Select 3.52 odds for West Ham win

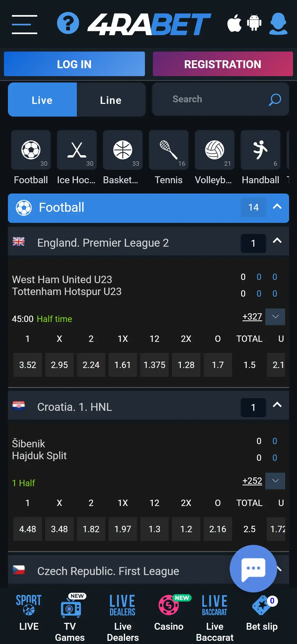pyautogui.click(x=28, y=365)
